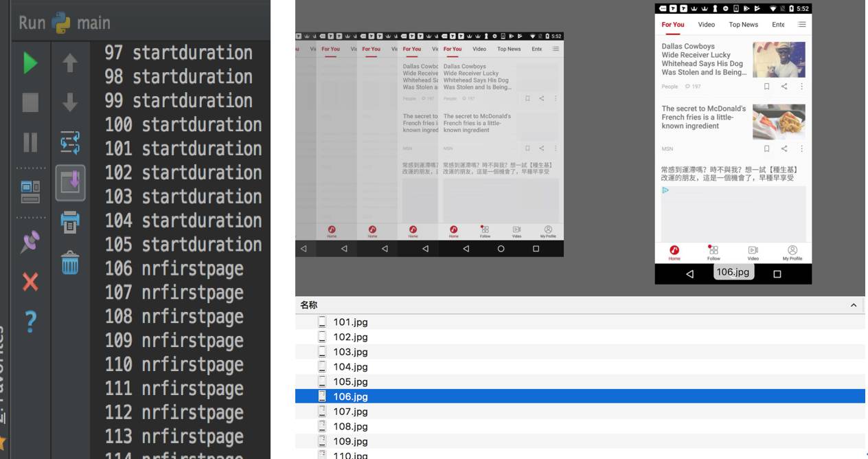Open the Top News tab in large preview
The width and height of the screenshot is (868, 459).
[x=744, y=25]
